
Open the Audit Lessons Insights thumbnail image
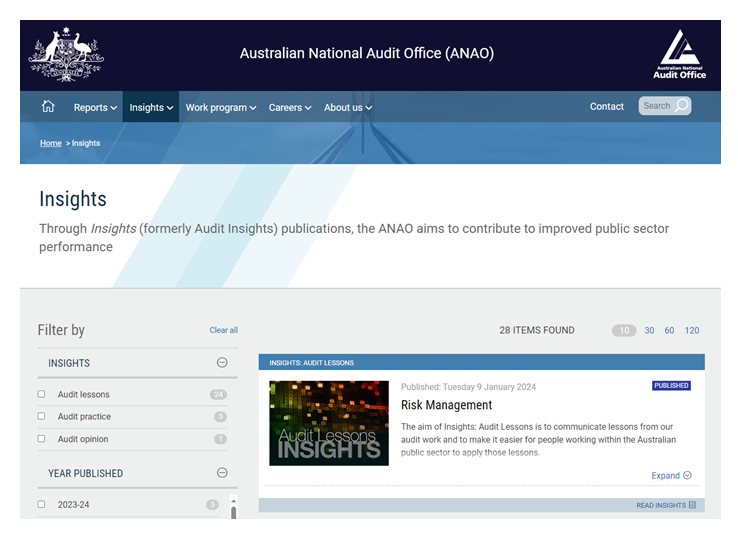(x=329, y=423)
